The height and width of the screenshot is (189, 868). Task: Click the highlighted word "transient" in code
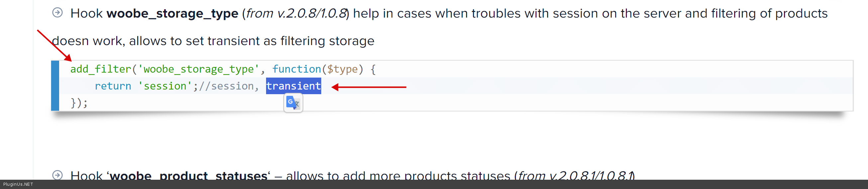[293, 86]
